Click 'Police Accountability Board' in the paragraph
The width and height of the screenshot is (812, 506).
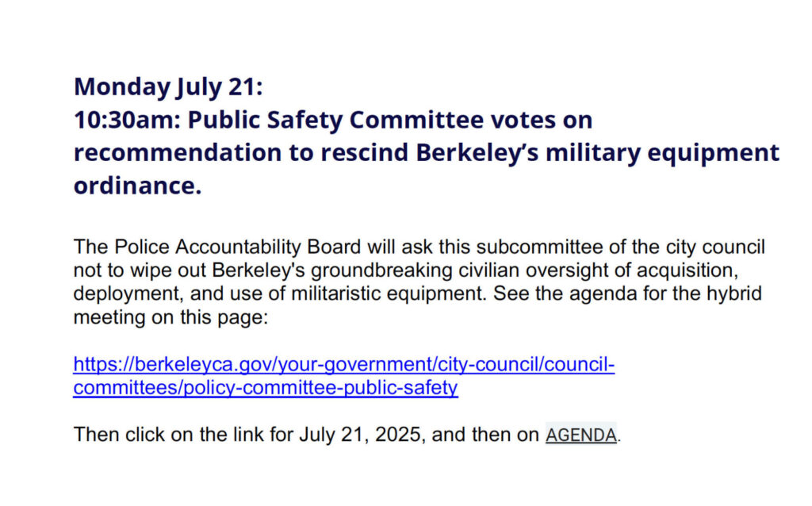[x=237, y=247]
